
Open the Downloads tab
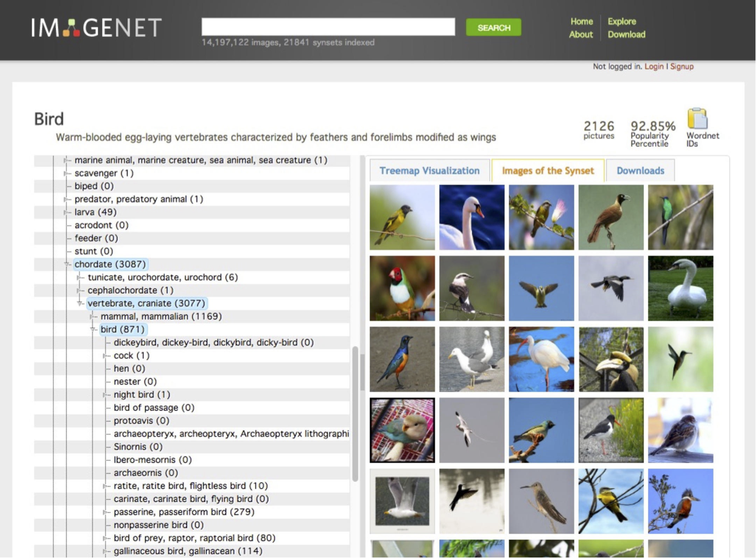point(640,171)
